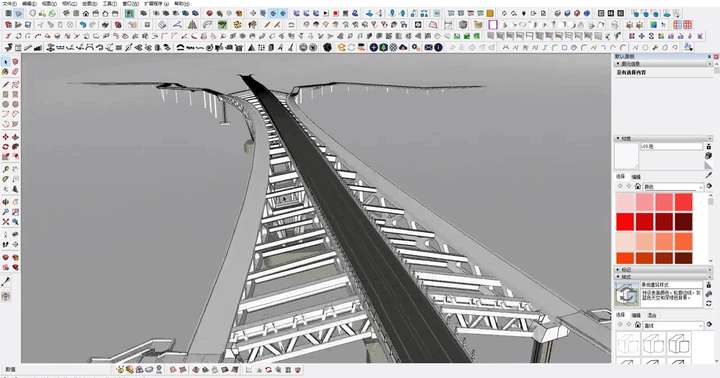Click the details arrow icon beside materials dropdown

(x=709, y=186)
